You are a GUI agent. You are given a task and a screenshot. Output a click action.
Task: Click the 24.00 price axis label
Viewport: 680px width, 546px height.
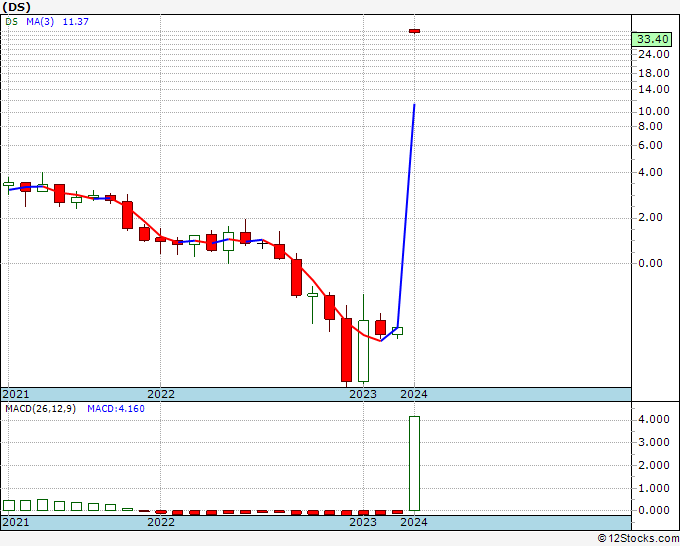(654, 54)
